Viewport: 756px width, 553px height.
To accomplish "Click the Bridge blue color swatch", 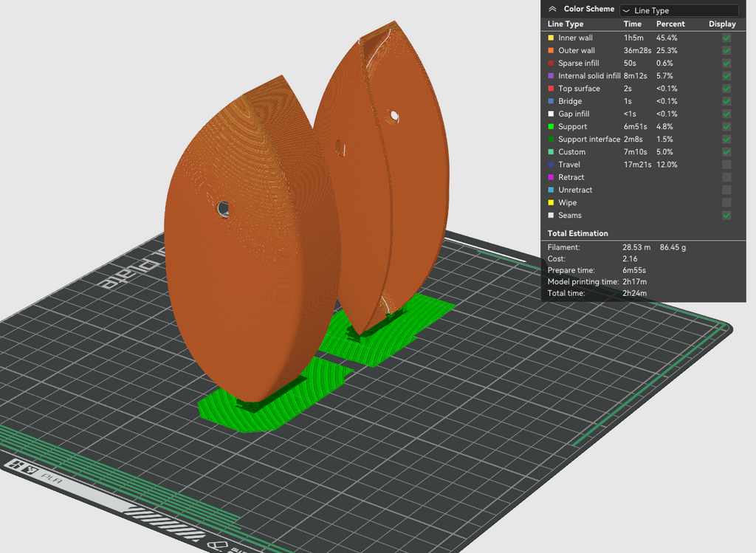I will click(x=551, y=101).
